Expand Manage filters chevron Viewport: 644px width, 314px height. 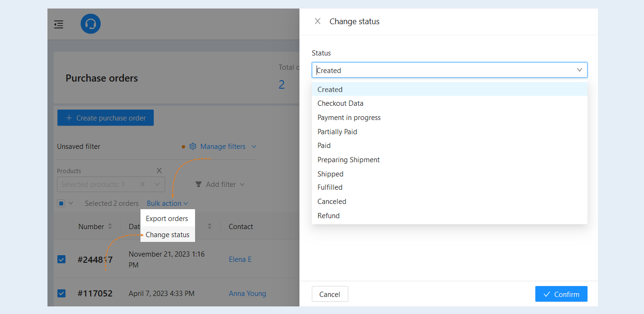(x=254, y=147)
